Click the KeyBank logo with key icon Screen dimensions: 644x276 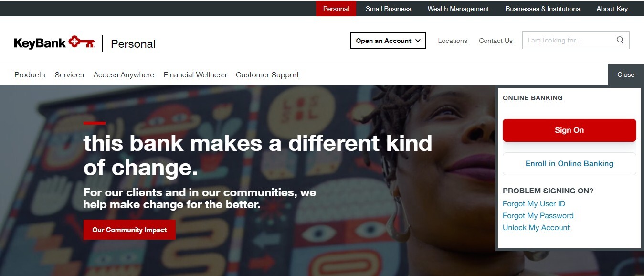coord(54,43)
